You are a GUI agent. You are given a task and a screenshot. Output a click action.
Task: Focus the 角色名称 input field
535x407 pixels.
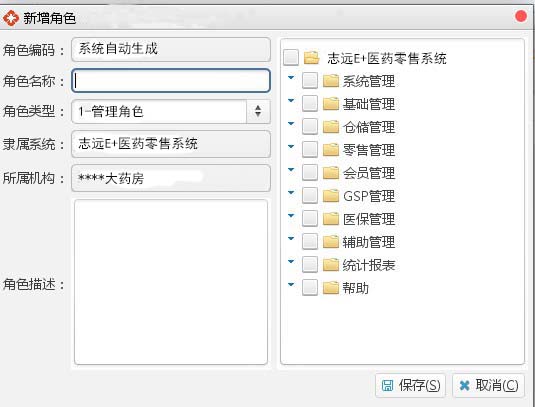[x=171, y=81]
